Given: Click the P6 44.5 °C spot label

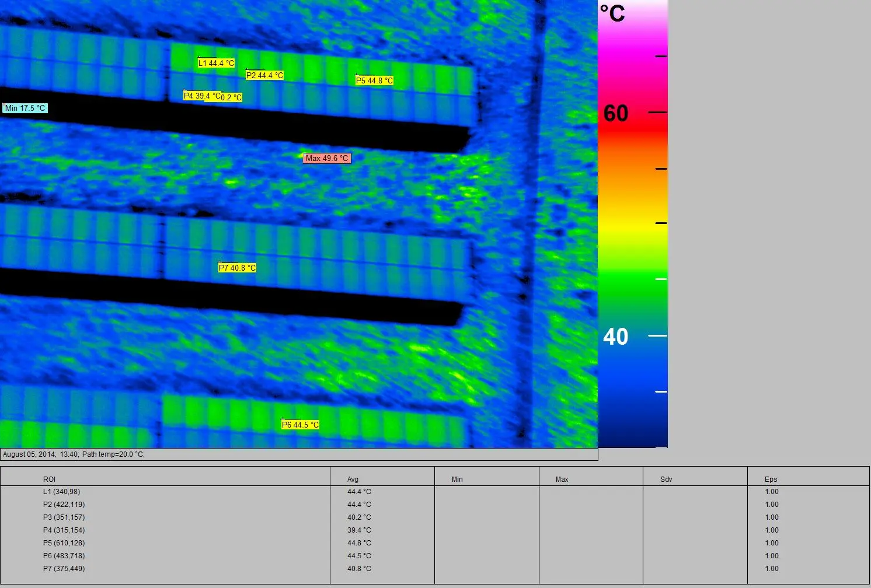Looking at the screenshot, I should pyautogui.click(x=300, y=425).
